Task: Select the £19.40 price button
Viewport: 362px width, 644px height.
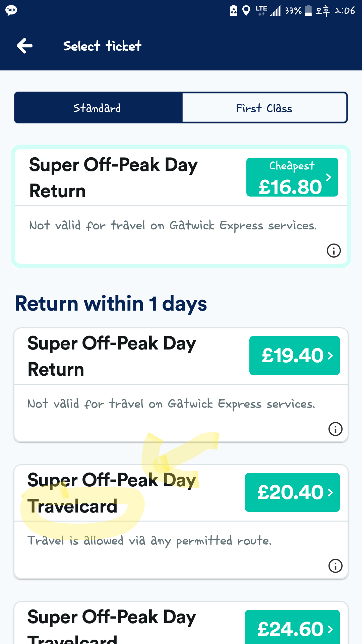Action: click(x=292, y=356)
